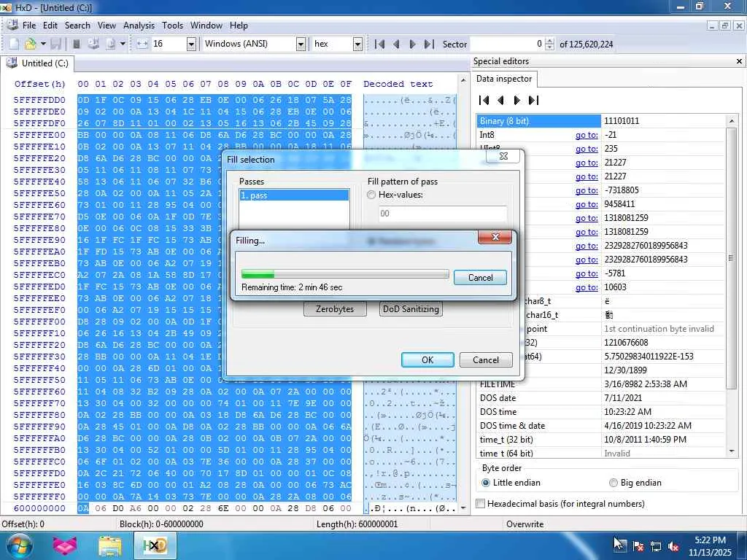Image resolution: width=747 pixels, height=560 pixels.
Task: Go to previous sector in toolbar
Action: tap(396, 44)
